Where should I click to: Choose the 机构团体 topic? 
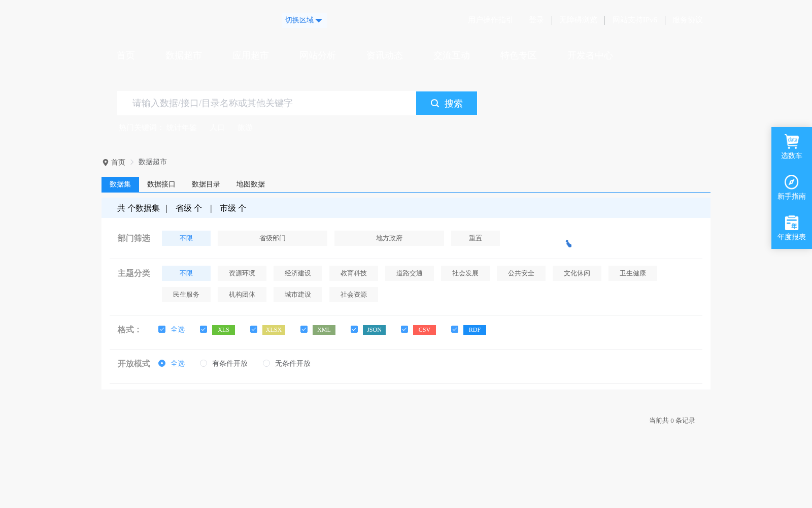point(242,295)
